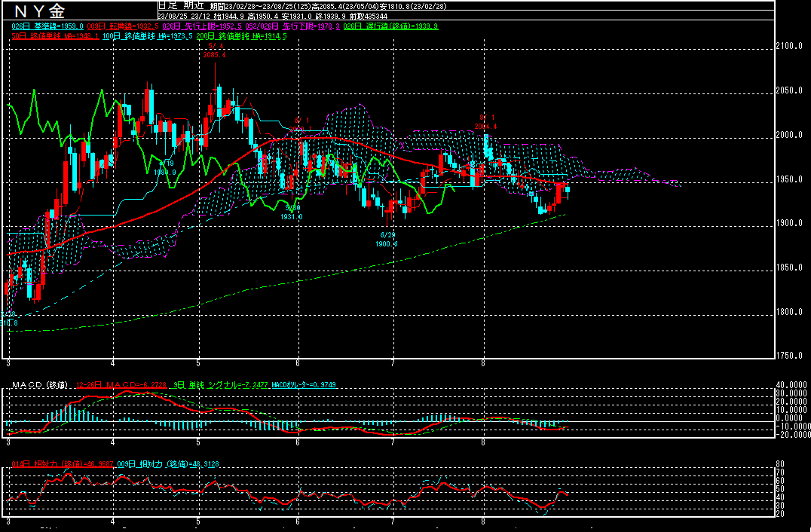
Task: Select the 026日 遅行線(終値)=1939.9 legend
Action: 391,26
